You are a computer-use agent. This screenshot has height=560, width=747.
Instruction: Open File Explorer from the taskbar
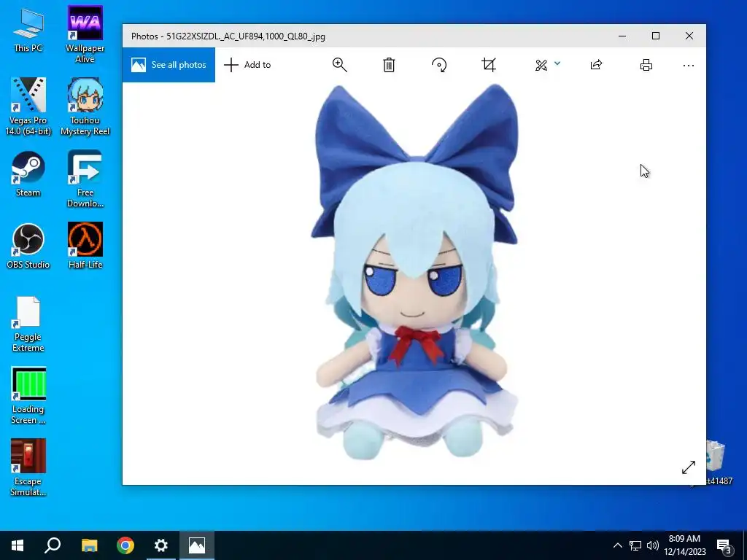pyautogui.click(x=89, y=545)
